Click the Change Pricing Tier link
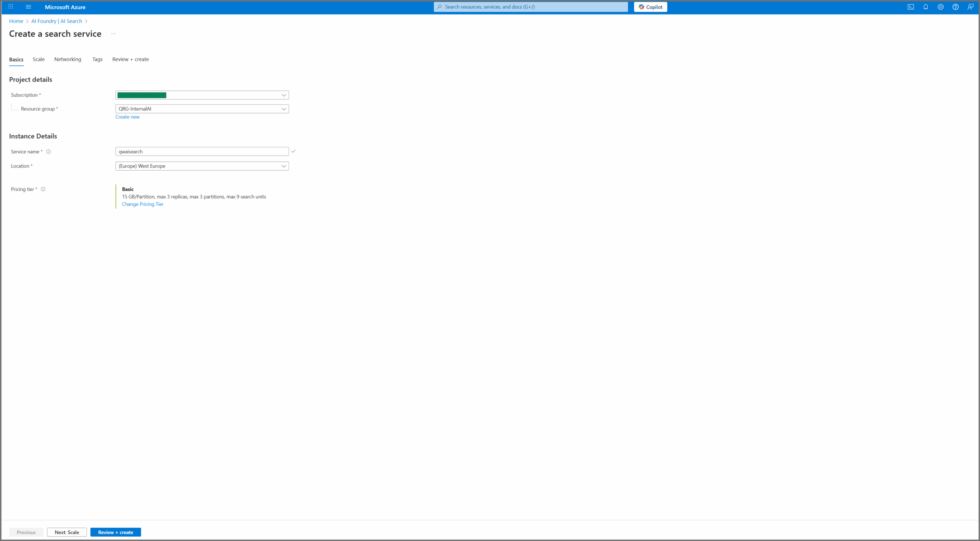980x541 pixels. tap(142, 204)
